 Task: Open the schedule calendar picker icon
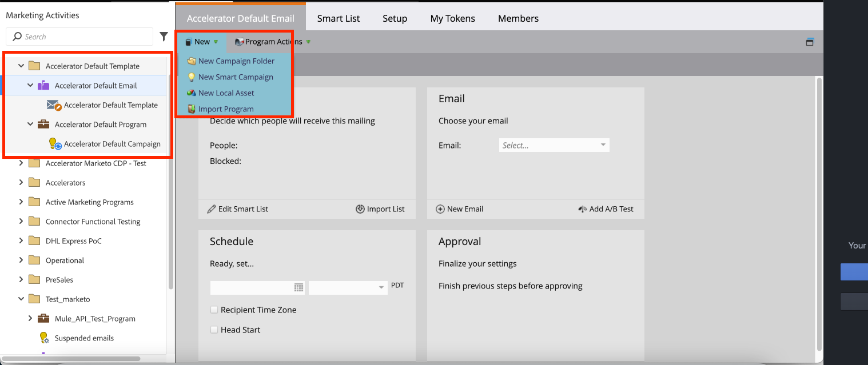point(299,288)
